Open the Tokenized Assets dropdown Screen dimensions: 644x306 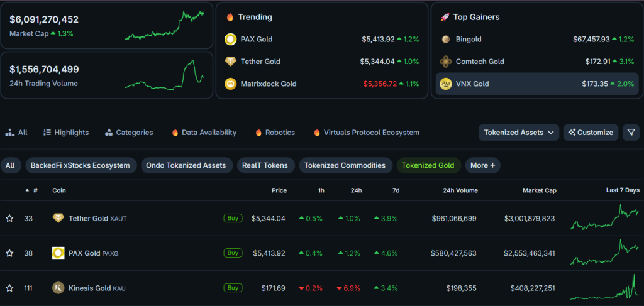click(519, 133)
